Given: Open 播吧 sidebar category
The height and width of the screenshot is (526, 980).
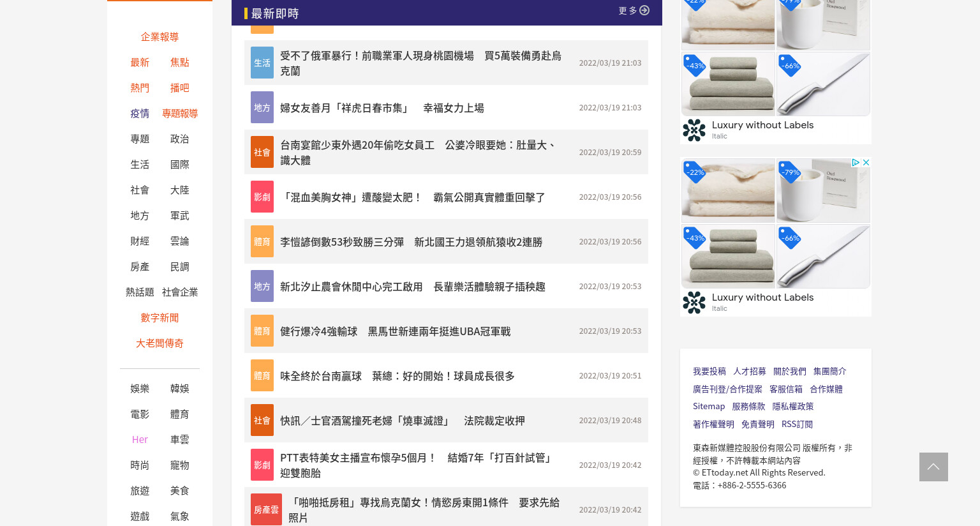Looking at the screenshot, I should click(179, 88).
